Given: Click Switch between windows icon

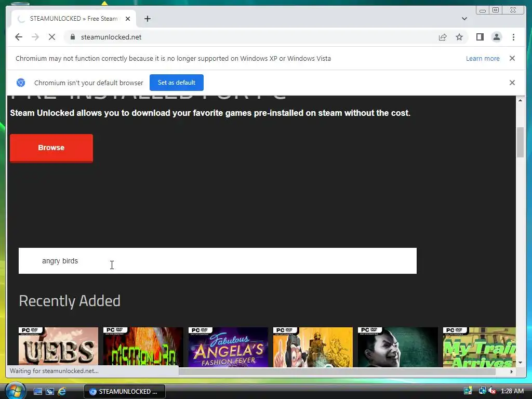Looking at the screenshot, I should tap(49, 392).
